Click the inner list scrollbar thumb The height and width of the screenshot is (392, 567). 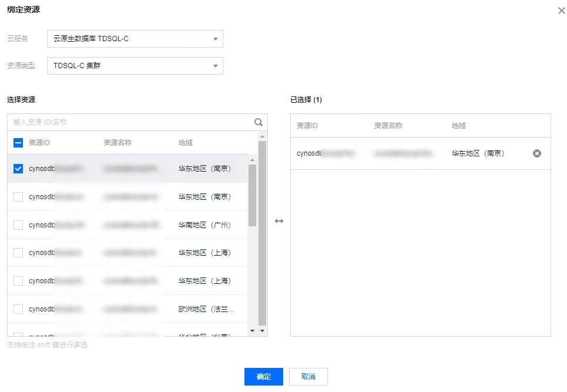coord(253,195)
